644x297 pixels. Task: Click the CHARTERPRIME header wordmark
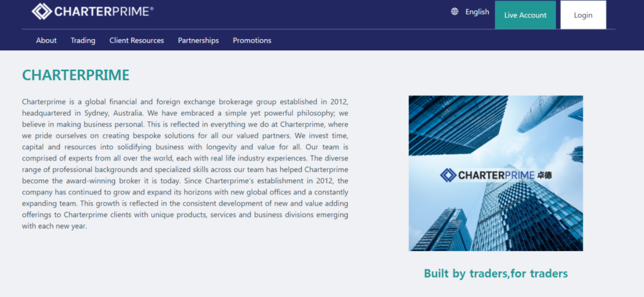pos(104,11)
